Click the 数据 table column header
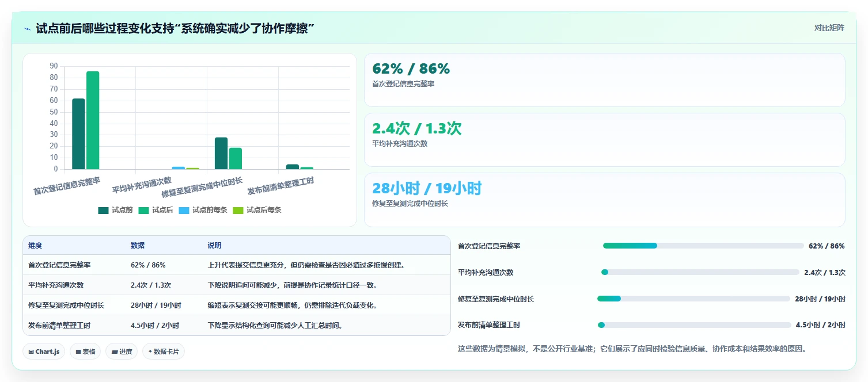Screen dimensions: 868x382 pos(138,246)
